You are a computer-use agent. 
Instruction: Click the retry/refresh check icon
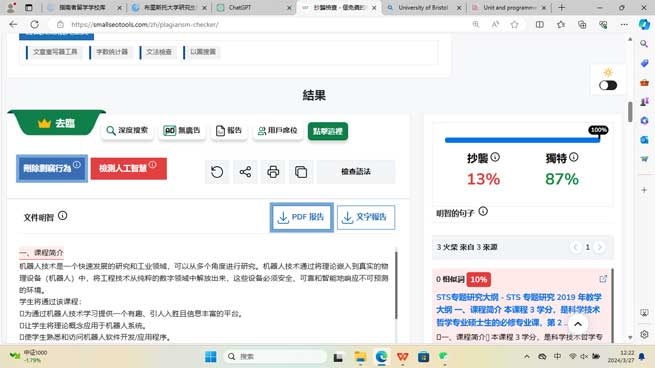pos(217,172)
